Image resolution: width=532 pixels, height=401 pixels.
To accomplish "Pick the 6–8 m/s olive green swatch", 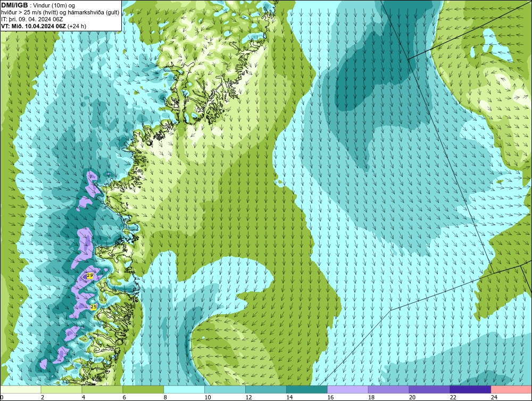I will [143, 389].
